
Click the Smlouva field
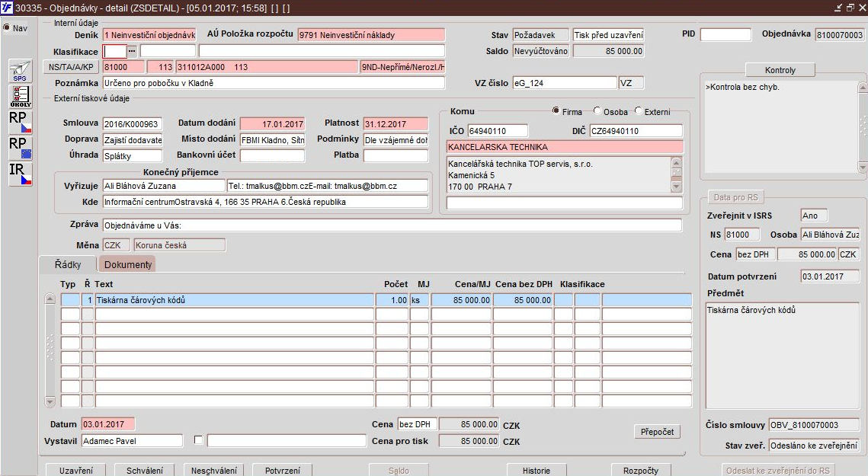point(133,124)
